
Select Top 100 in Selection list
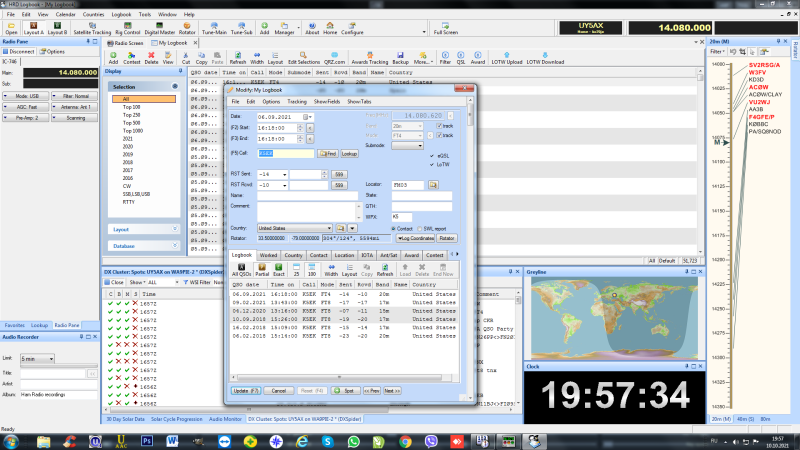(131, 107)
